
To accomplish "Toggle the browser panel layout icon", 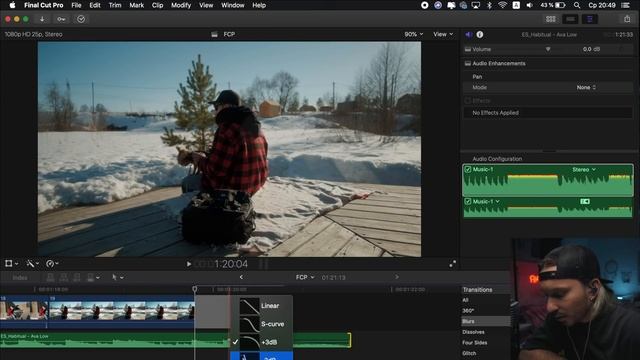I will pos(551,19).
